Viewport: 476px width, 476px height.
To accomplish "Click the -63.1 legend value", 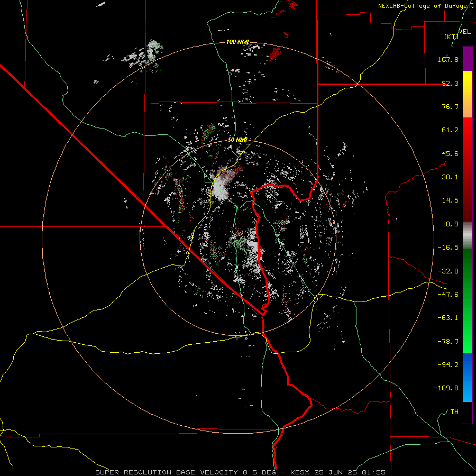I will coord(448,318).
